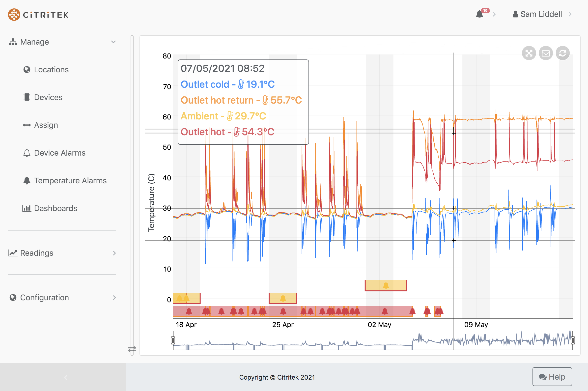Select the Dashboards bar-chart icon
This screenshot has width=588, height=391.
point(27,208)
